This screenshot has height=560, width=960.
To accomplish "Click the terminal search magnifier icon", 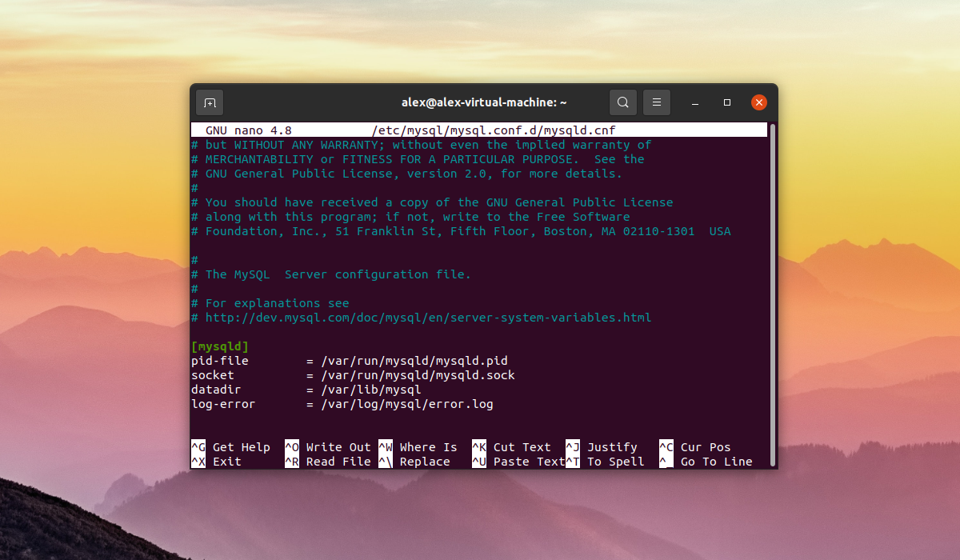I will tap(623, 102).
